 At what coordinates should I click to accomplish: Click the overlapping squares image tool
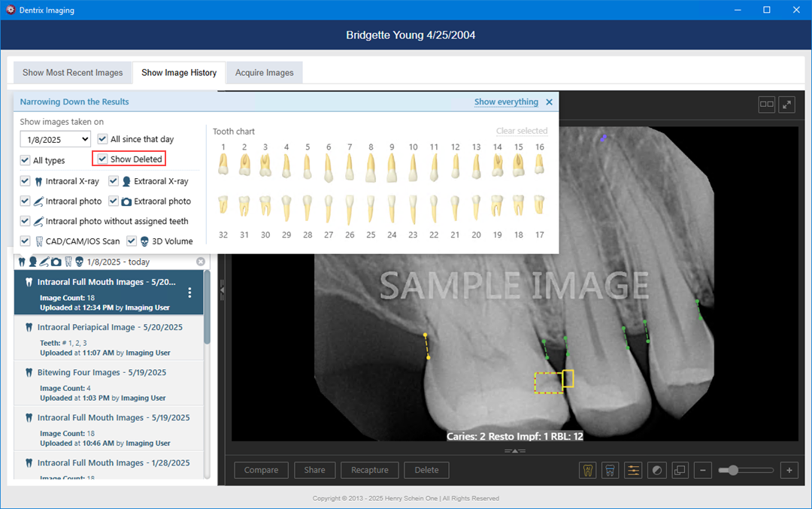tap(680, 470)
